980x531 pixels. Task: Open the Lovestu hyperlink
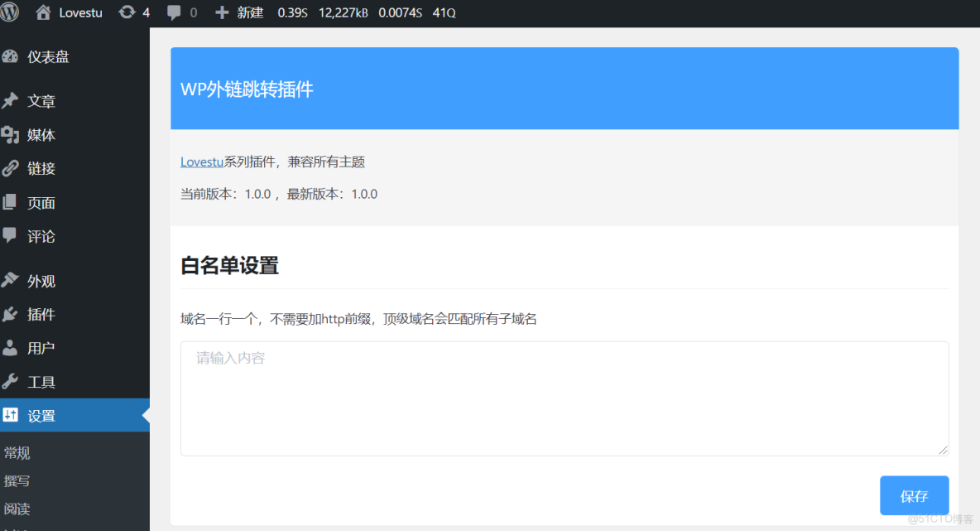200,162
